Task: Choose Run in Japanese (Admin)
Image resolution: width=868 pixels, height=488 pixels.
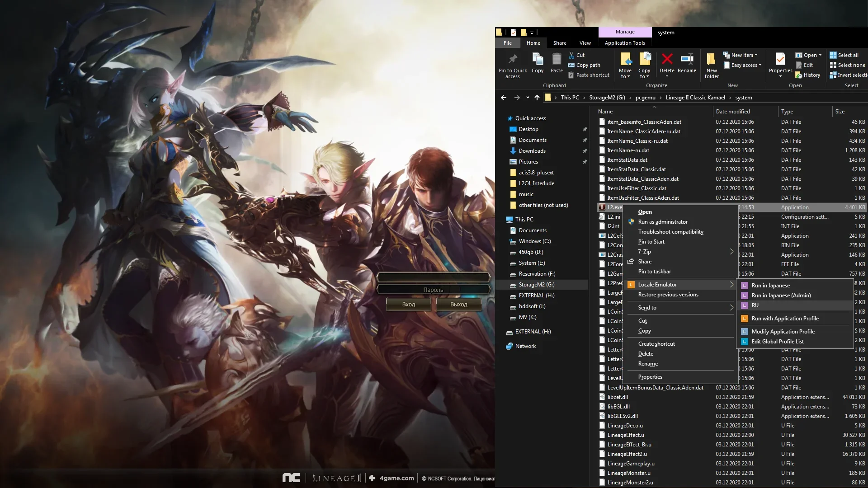Action: (x=795, y=296)
